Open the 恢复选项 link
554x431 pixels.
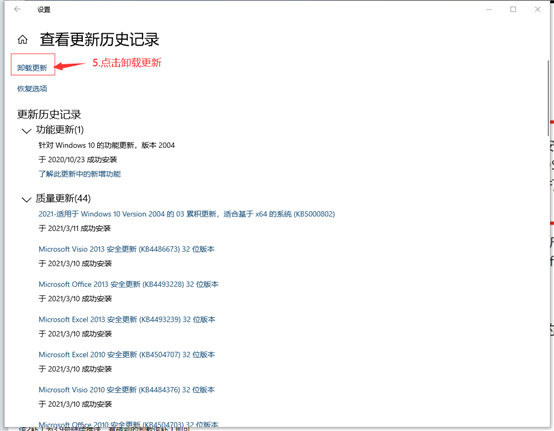pos(32,89)
